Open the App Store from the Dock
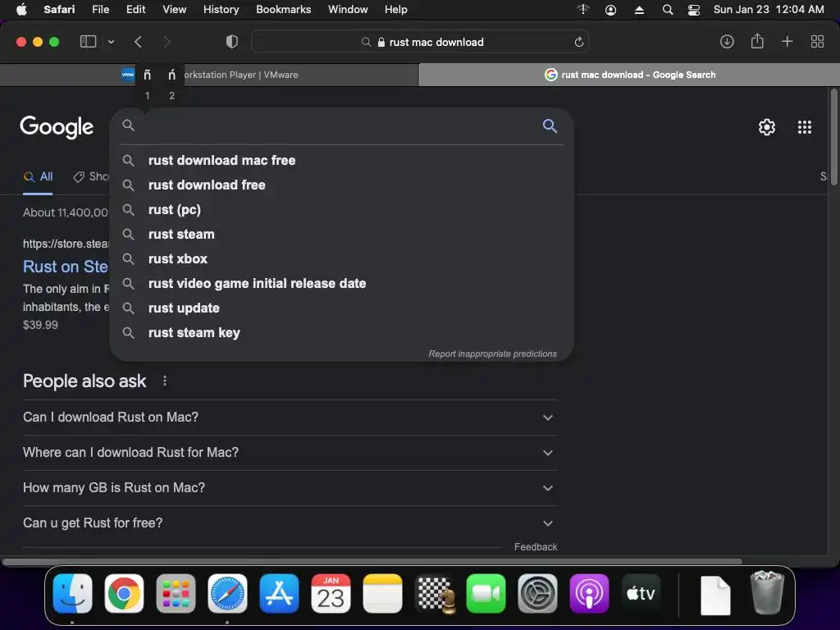Image resolution: width=840 pixels, height=630 pixels. coord(279,594)
